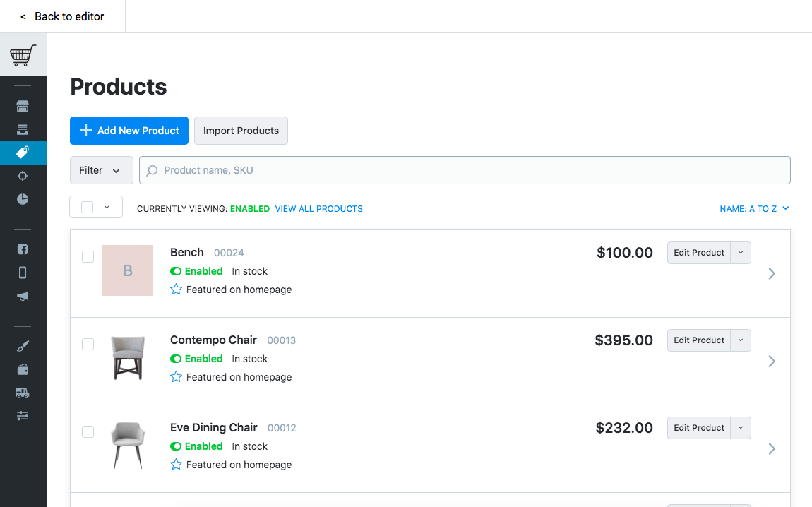The image size is (812, 507).
Task: Click the pie chart reports icon
Action: point(23,199)
